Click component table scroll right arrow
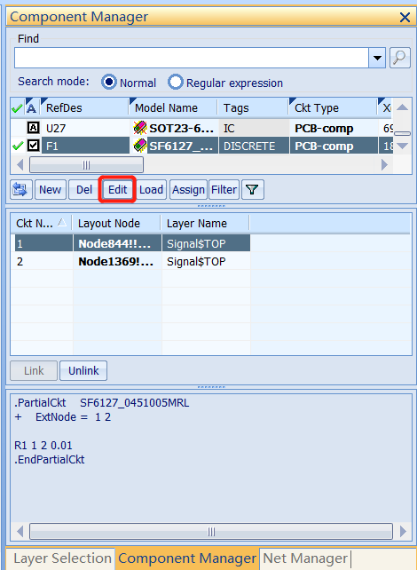Image resolution: width=417 pixels, height=570 pixels. click(x=384, y=165)
